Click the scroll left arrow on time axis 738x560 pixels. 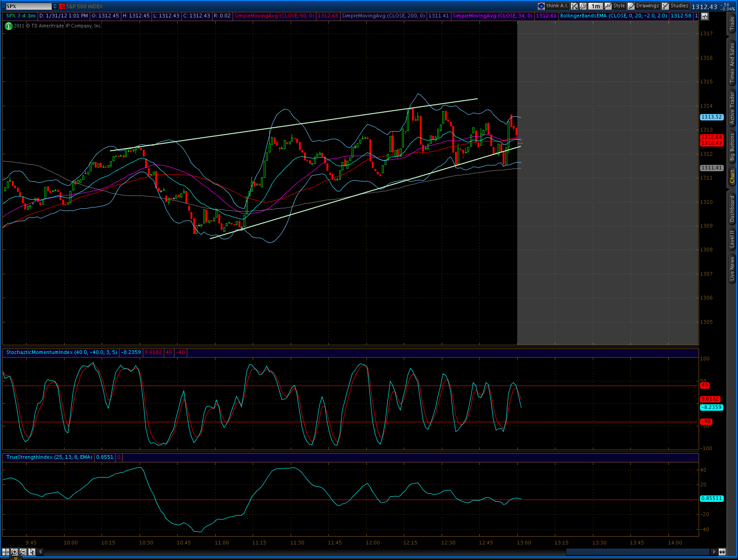40,552
